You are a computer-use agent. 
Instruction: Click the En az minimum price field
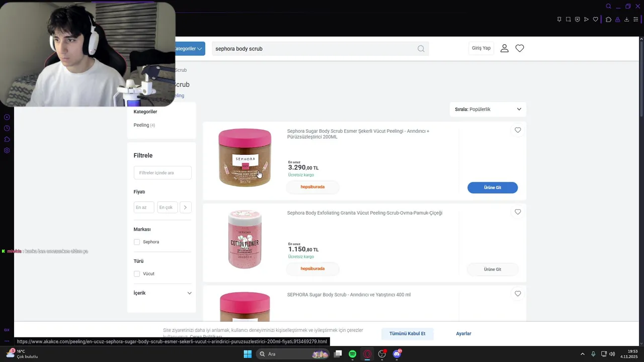(144, 207)
